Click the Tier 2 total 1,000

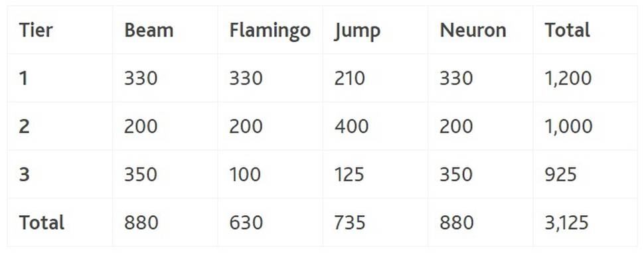tap(568, 126)
